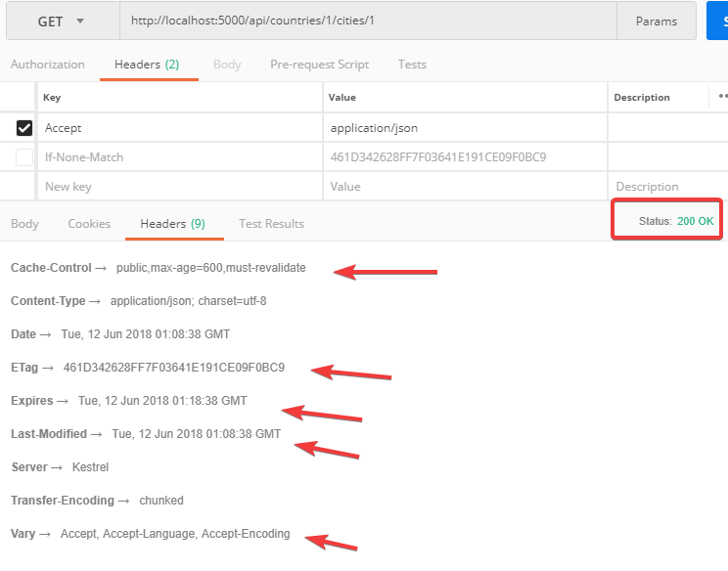Click the 200 OK status indicator
728x571 pixels.
(695, 221)
